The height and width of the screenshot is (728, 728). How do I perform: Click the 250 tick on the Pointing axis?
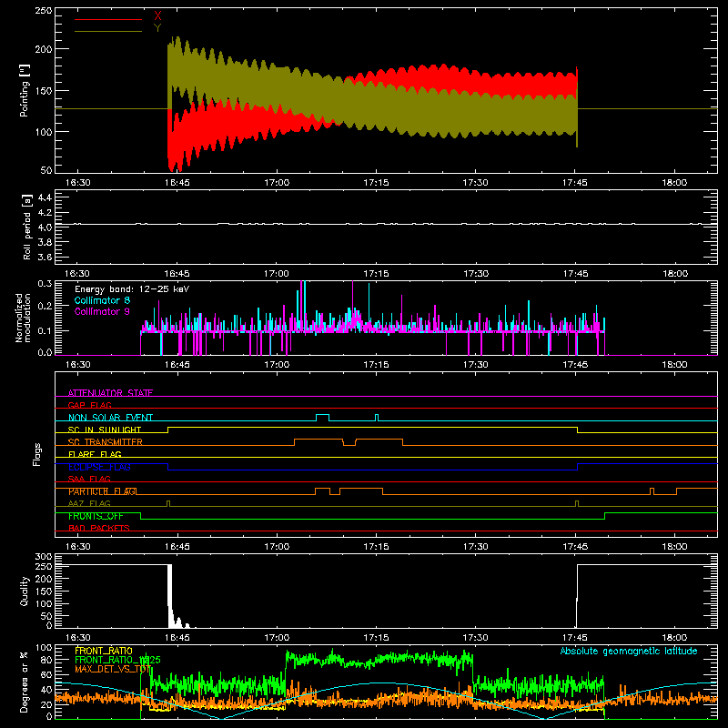click(x=44, y=10)
